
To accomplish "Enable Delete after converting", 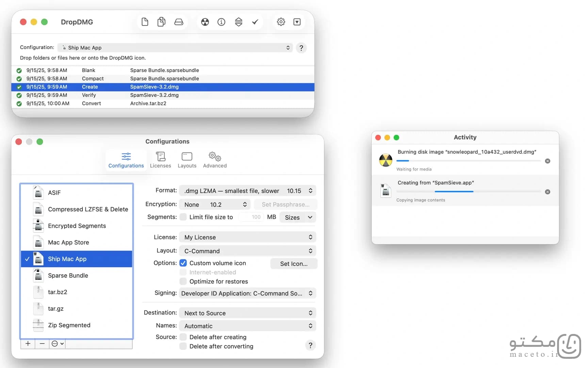I will tap(183, 346).
